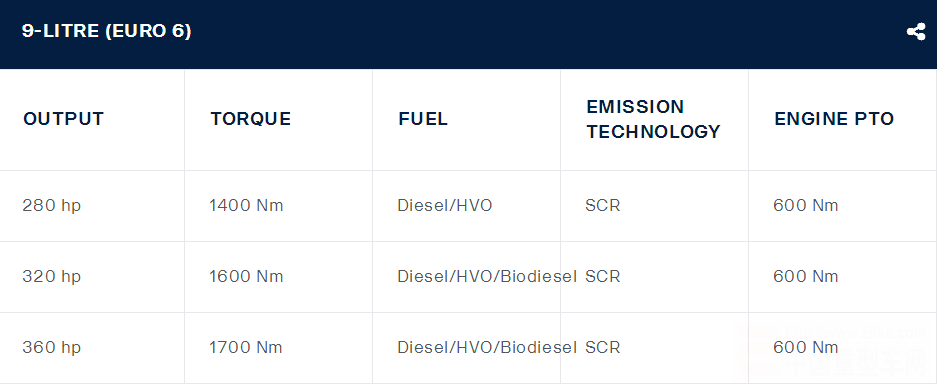Click the 1600 Nm torque value
937x386 pixels.
tap(246, 277)
